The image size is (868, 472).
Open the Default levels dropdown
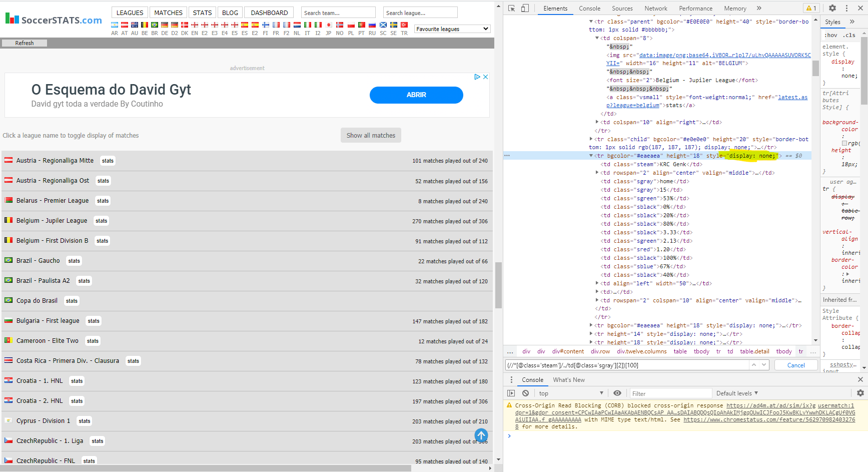(736, 393)
